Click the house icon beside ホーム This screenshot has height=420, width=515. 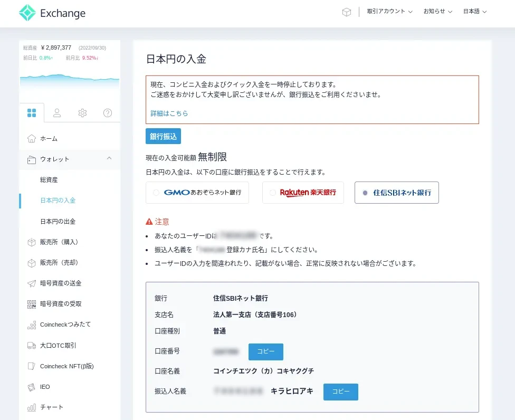32,139
